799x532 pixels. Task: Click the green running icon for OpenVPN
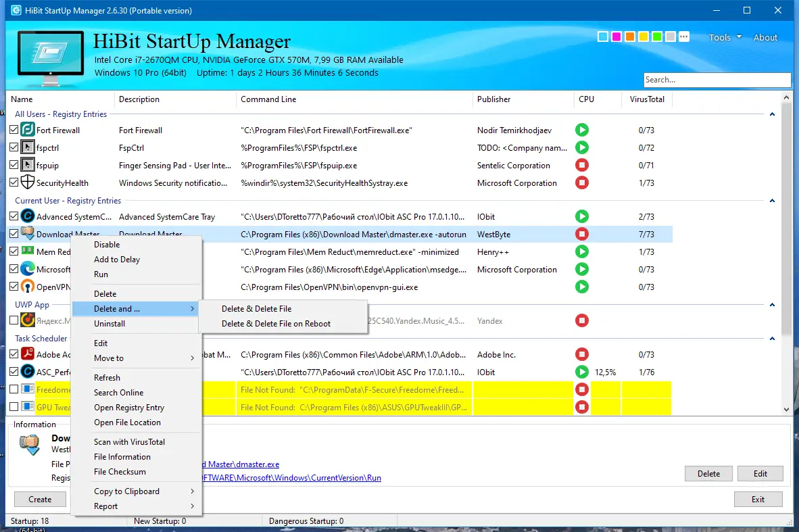pos(582,287)
